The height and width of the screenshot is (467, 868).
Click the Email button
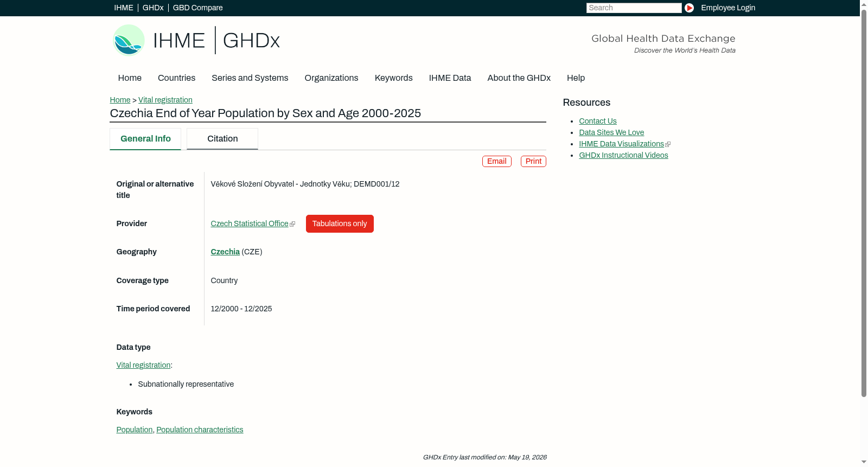pyautogui.click(x=497, y=161)
